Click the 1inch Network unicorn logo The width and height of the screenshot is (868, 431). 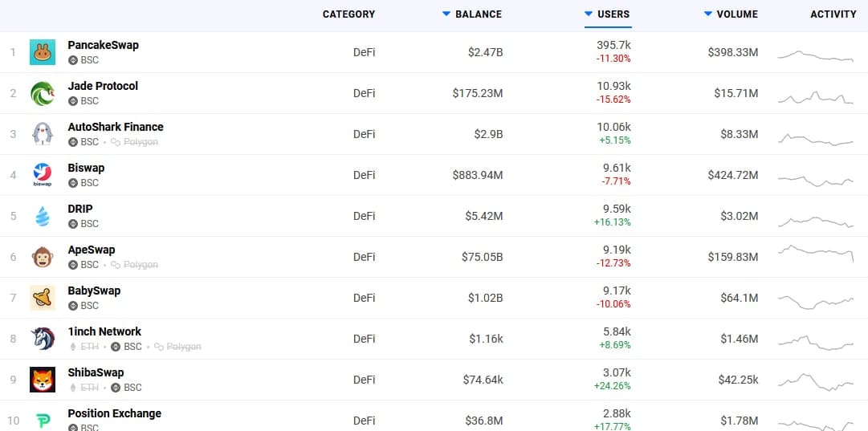(43, 339)
